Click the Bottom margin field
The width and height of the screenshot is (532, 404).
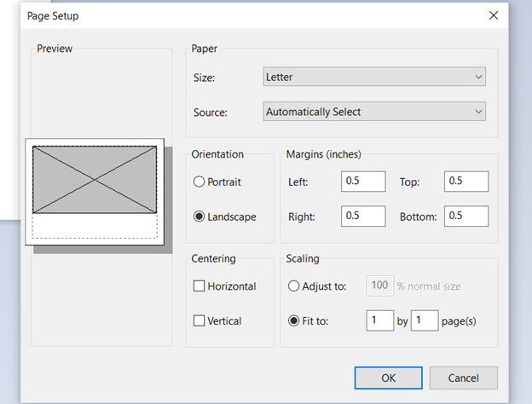(x=466, y=216)
